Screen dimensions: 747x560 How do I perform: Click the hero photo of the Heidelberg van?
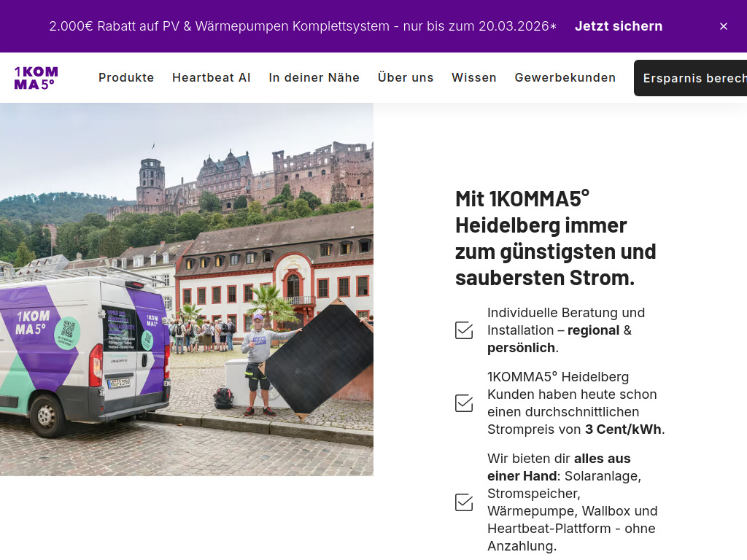tap(187, 288)
